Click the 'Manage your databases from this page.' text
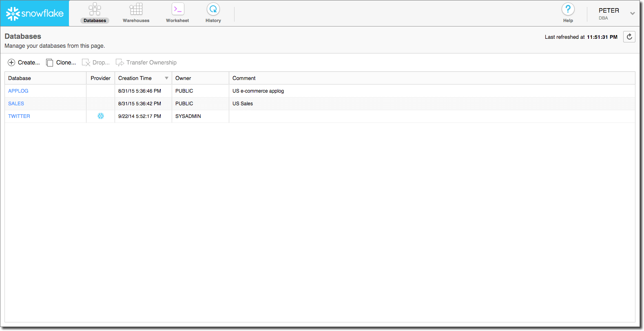 coord(55,46)
